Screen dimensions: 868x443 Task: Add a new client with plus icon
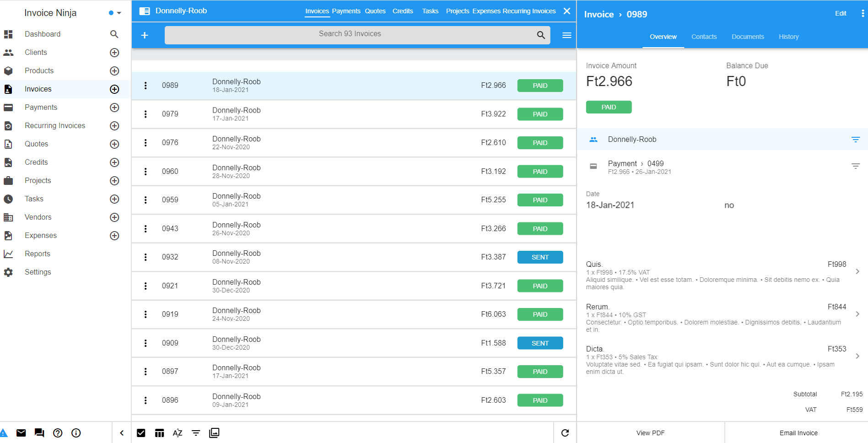coord(114,53)
